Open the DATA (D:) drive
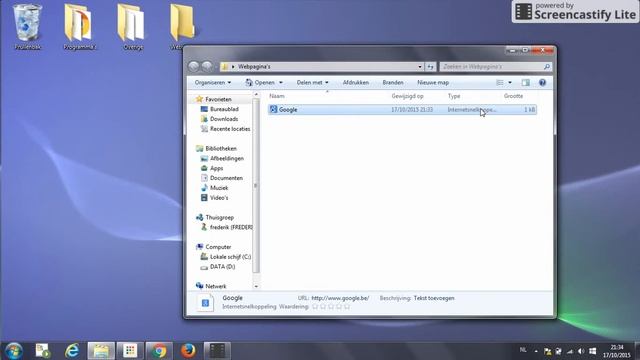The height and width of the screenshot is (360, 640). point(222,267)
